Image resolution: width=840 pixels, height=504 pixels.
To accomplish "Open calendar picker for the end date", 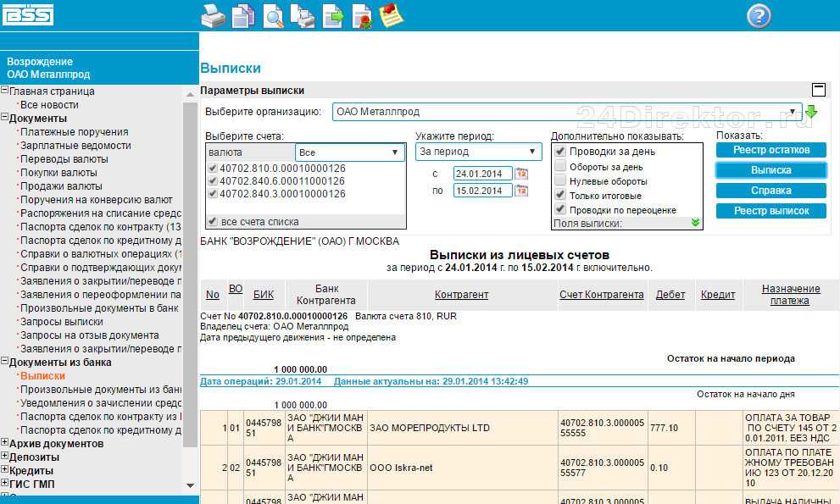I will [522, 191].
